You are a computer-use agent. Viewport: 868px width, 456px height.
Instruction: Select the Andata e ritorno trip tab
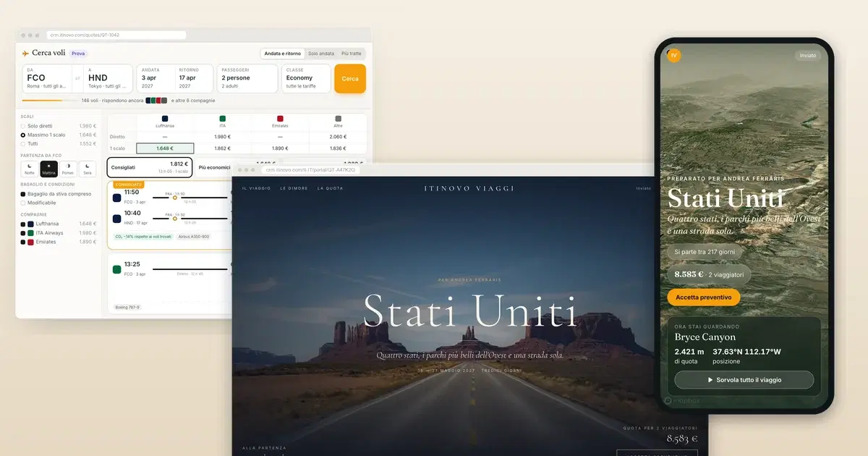tap(282, 54)
